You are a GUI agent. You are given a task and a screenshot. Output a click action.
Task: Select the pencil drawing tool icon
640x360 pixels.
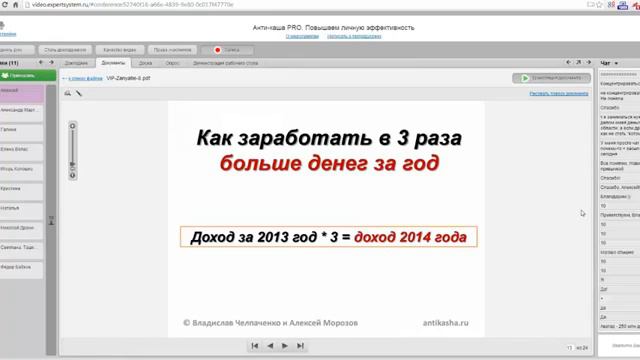(79, 93)
